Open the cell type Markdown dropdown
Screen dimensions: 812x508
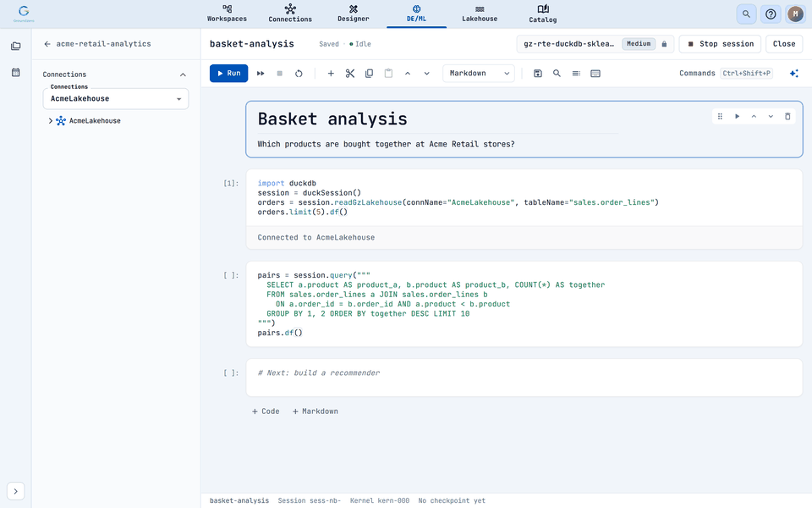(479, 74)
